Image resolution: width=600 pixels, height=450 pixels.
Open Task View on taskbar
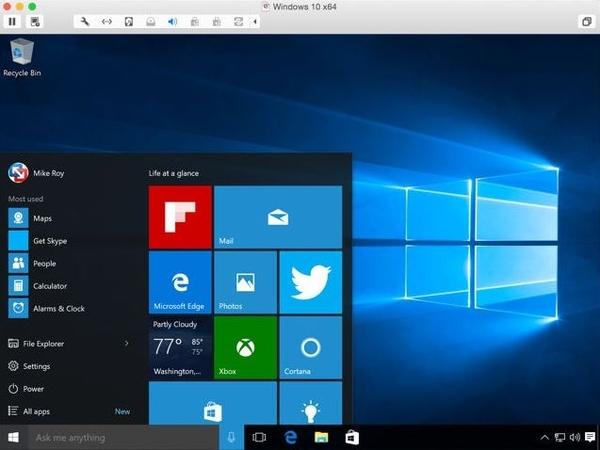tap(259, 437)
